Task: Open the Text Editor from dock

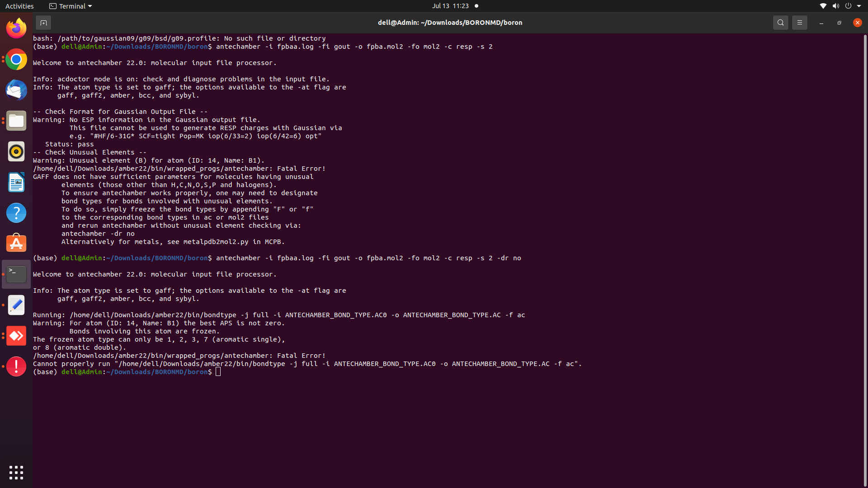Action: click(x=16, y=305)
